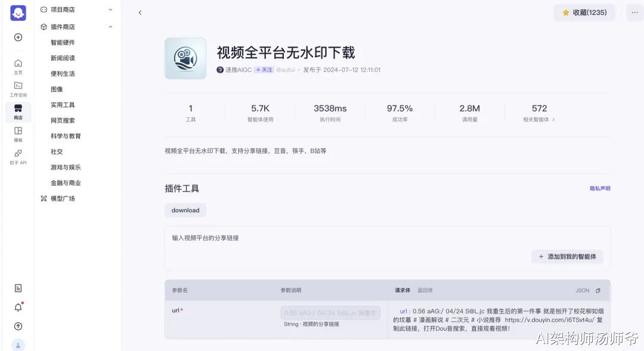Click 添加到我的智能体 button
Image resolution: width=644 pixels, height=351 pixels.
click(567, 256)
